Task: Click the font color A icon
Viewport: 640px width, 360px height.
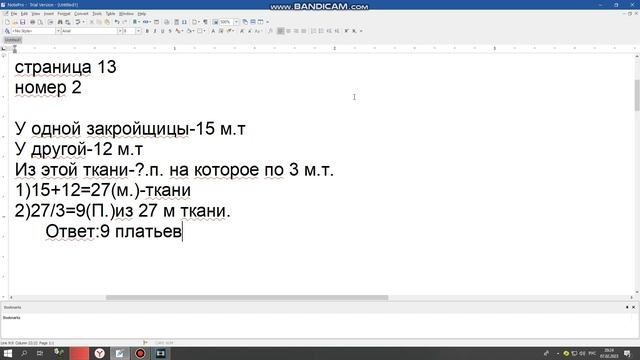Action: coord(213,31)
